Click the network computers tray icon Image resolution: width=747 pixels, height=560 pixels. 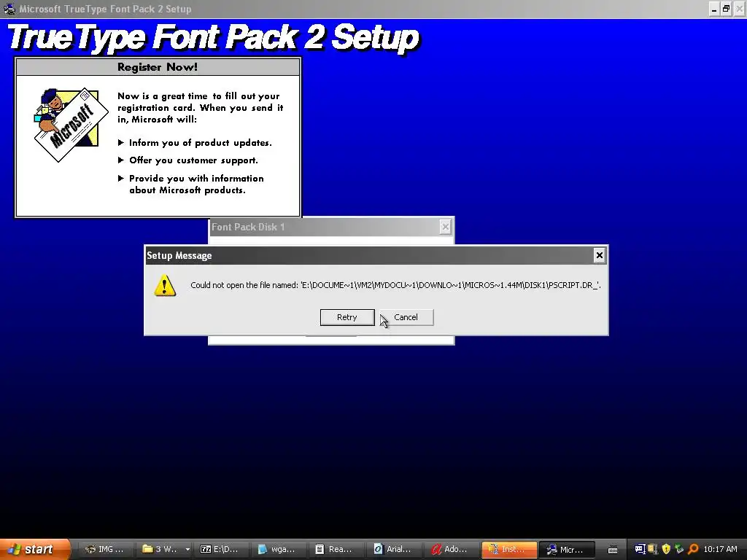point(640,549)
